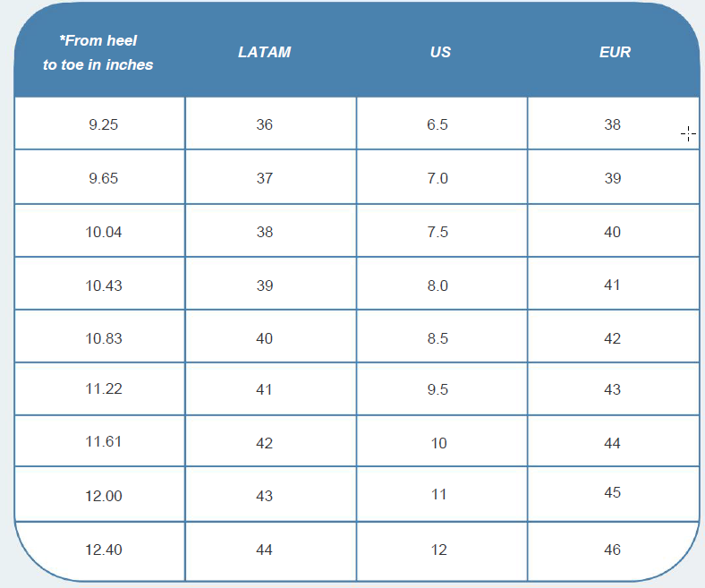Select EUR size 46 cell

tap(612, 550)
